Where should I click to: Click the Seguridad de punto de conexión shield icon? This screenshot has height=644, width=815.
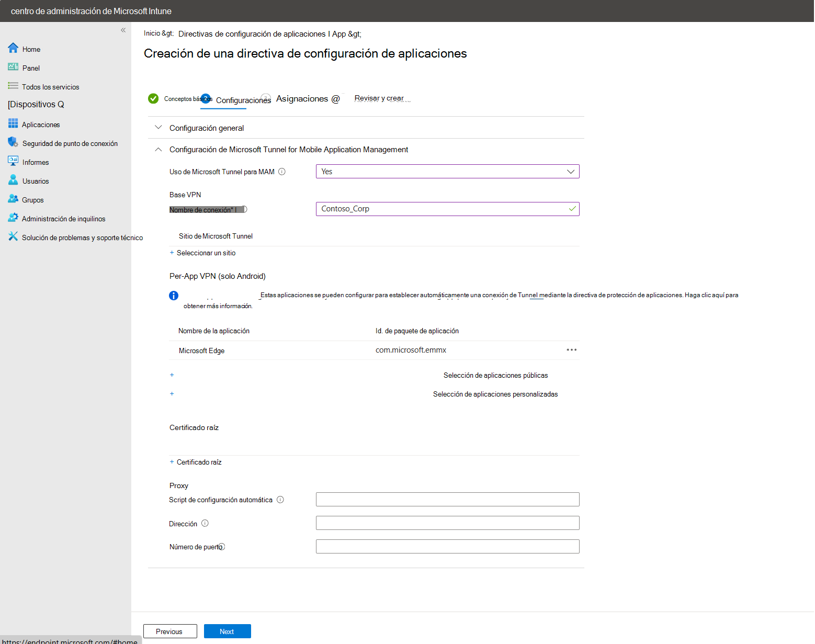13,142
